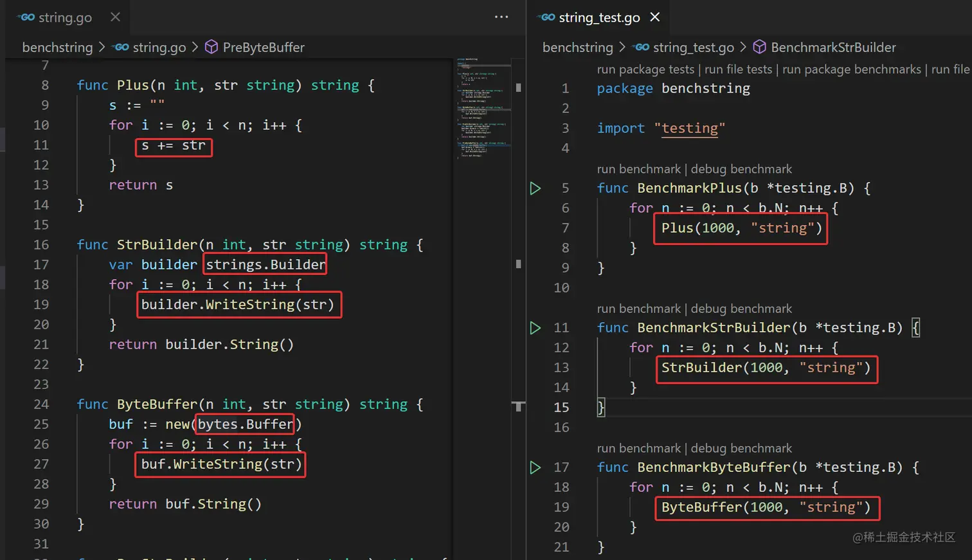Click 'run benchmark' above BenchmarkStrBuilder

[638, 309]
